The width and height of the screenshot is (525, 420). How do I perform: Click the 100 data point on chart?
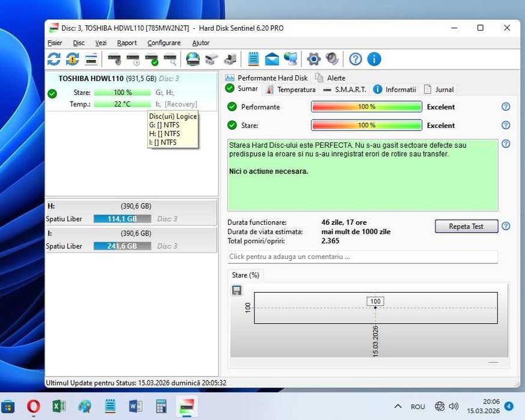pyautogui.click(x=375, y=308)
